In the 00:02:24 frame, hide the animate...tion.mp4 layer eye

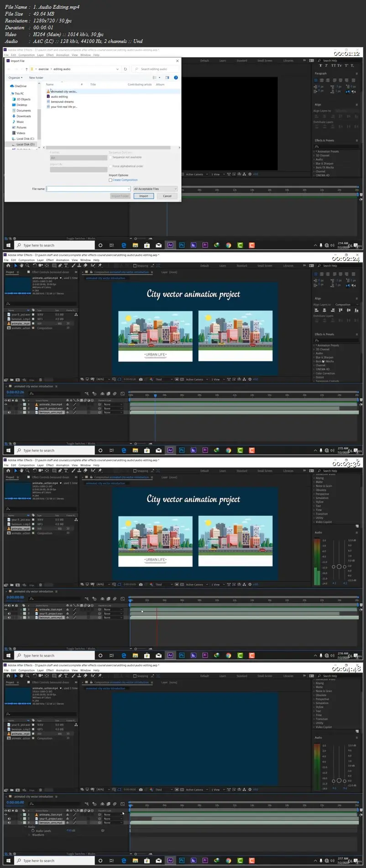(x=6, y=404)
